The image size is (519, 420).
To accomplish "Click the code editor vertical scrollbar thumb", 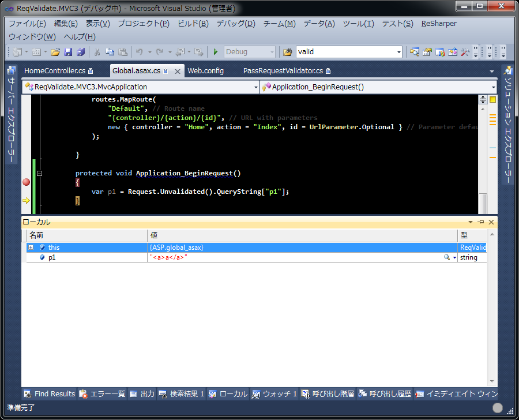I will pyautogui.click(x=483, y=204).
